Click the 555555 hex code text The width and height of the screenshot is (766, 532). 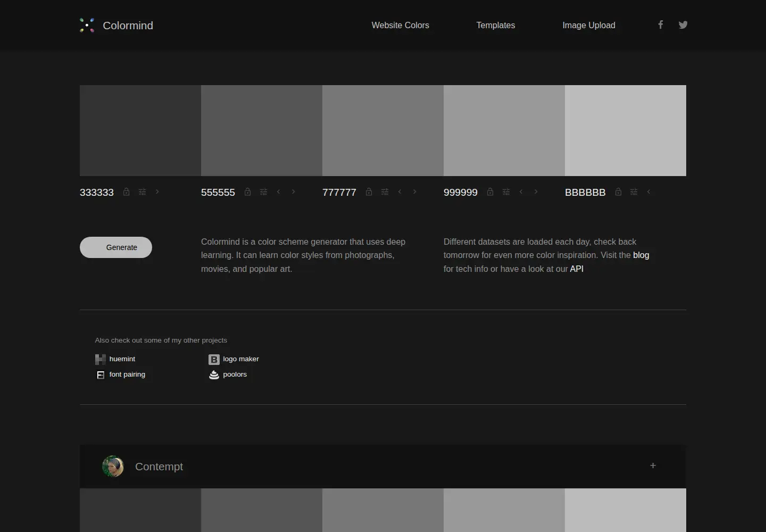coord(218,193)
